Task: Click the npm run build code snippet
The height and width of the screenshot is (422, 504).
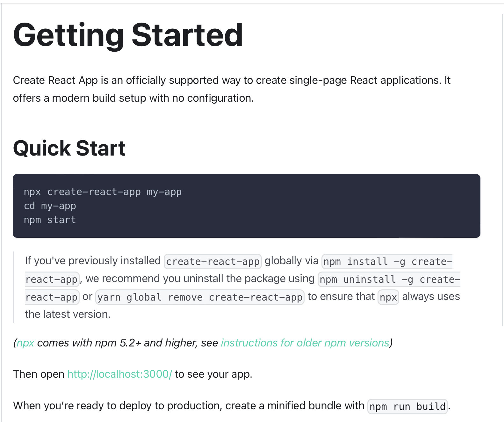Action: pyautogui.click(x=407, y=406)
